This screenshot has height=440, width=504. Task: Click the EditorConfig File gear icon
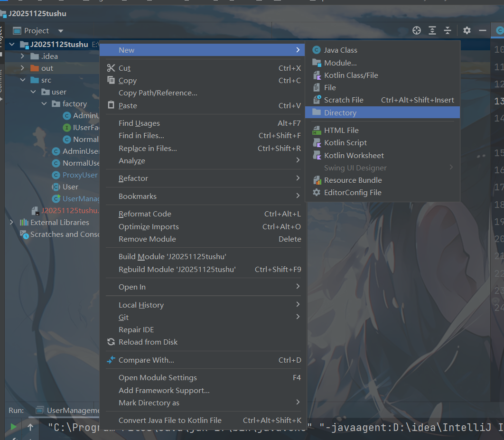[317, 192]
